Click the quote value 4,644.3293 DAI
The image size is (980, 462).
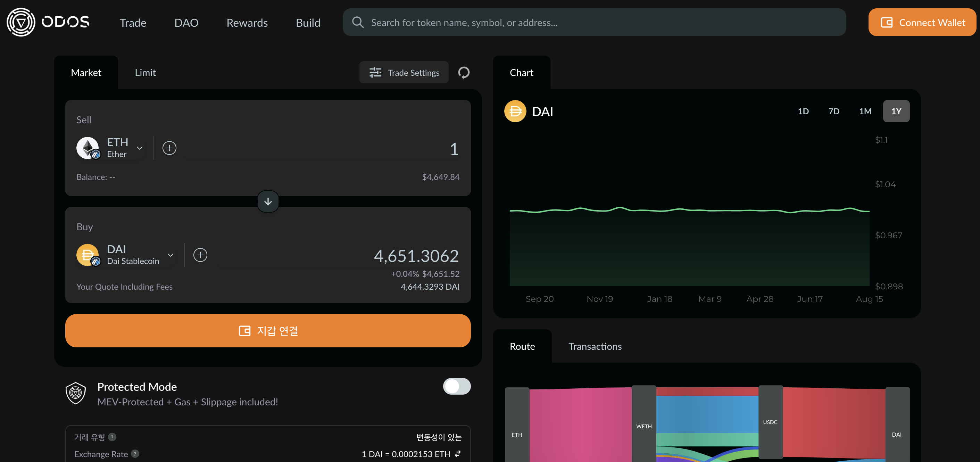tap(430, 287)
